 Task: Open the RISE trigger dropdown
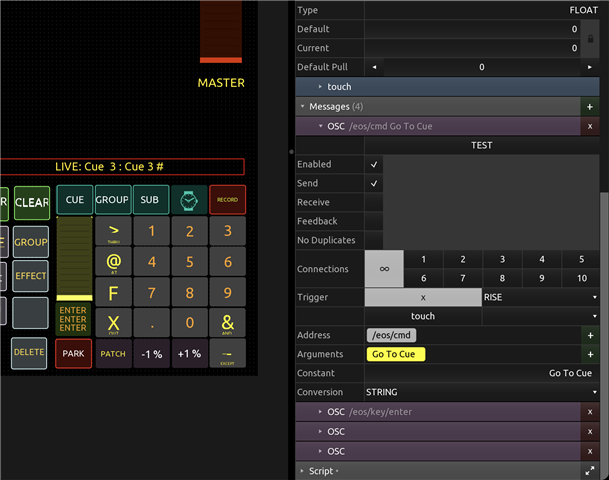point(540,298)
